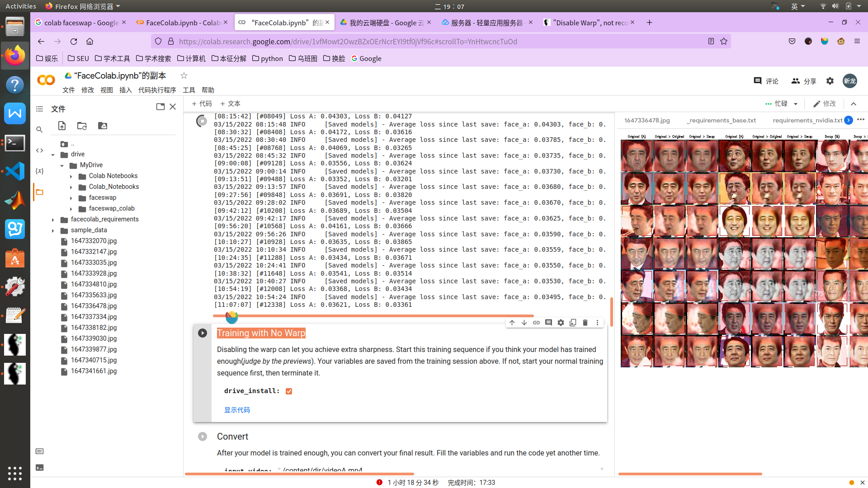
Task: Expand the sample_data folder
Action: pos(53,230)
